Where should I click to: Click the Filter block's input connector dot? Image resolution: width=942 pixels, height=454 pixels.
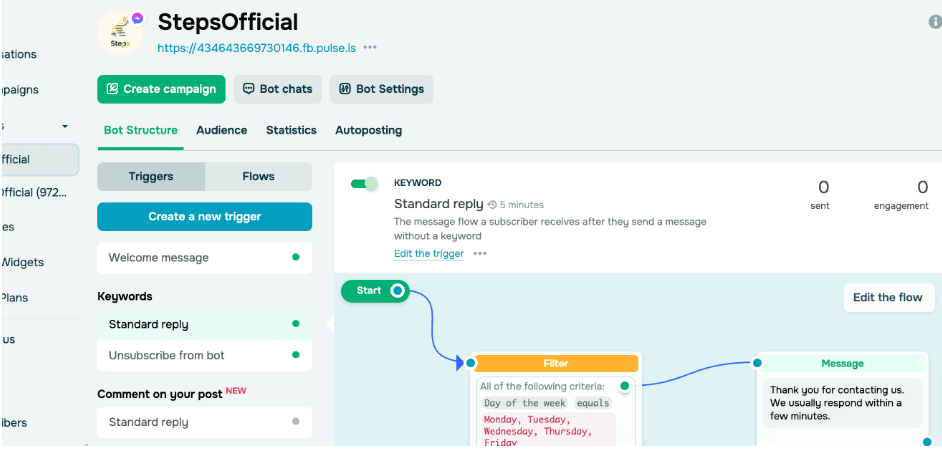(x=471, y=363)
